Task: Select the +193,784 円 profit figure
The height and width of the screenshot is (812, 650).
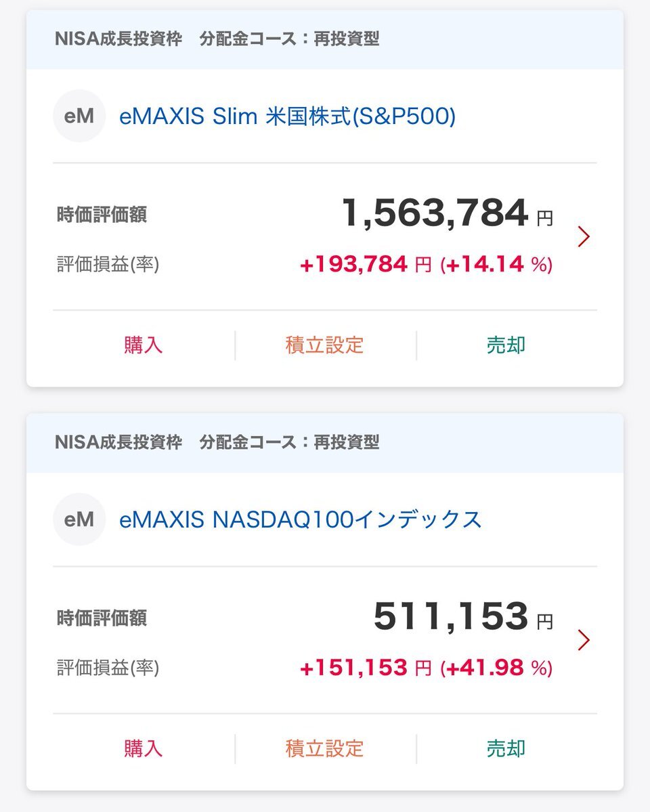Action: pyautogui.click(x=365, y=264)
